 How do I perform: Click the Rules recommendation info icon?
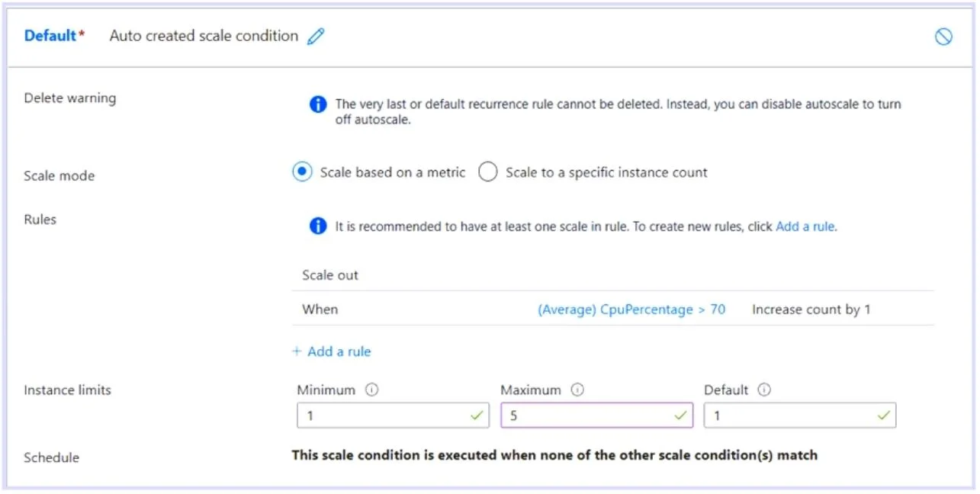pyautogui.click(x=318, y=226)
